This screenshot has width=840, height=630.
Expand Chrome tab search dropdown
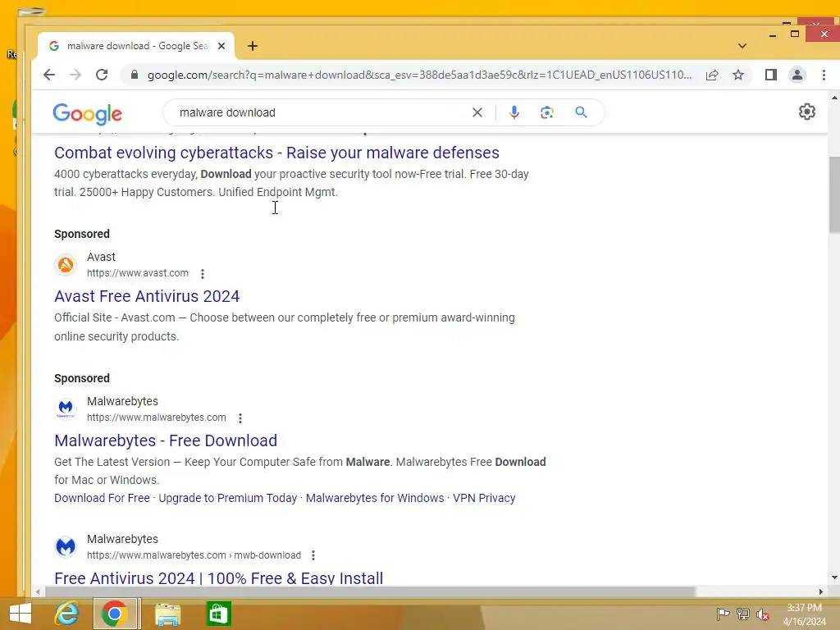coord(742,46)
